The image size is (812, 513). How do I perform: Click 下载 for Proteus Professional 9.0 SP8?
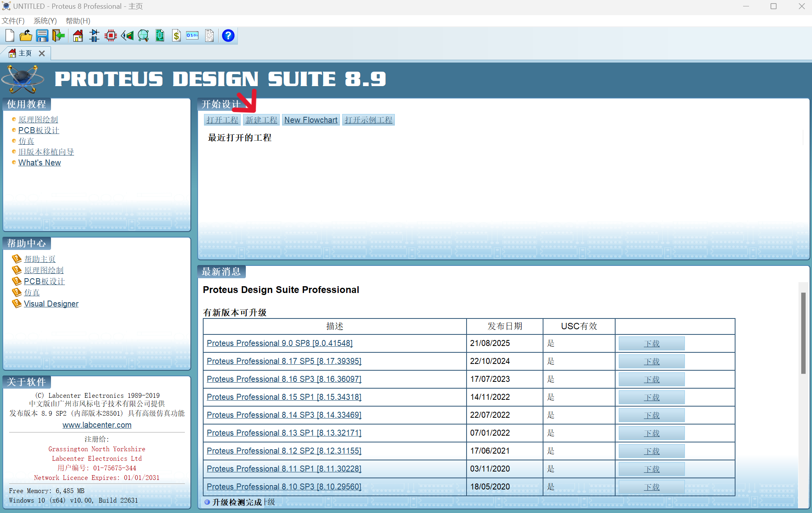[651, 344]
